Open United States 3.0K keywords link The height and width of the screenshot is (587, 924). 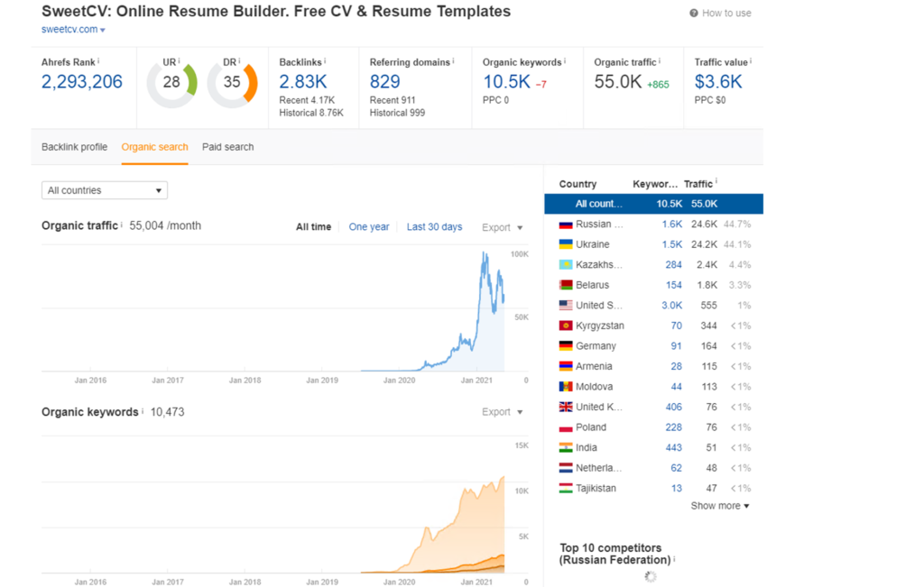[671, 306]
